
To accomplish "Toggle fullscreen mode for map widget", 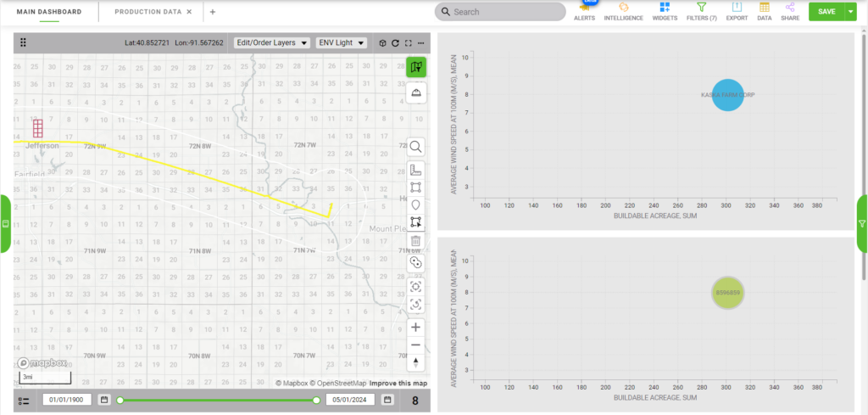I will pos(408,42).
